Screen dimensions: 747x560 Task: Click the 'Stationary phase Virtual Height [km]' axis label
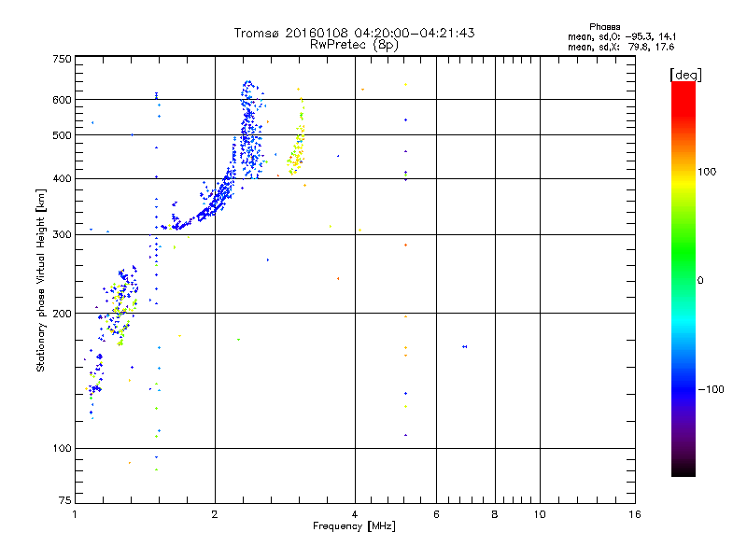click(x=41, y=280)
